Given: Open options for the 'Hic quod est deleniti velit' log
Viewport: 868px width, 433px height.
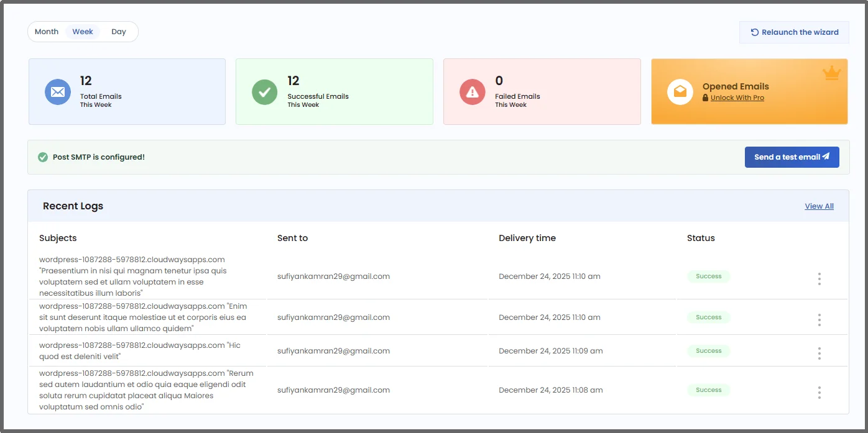Looking at the screenshot, I should (x=819, y=352).
